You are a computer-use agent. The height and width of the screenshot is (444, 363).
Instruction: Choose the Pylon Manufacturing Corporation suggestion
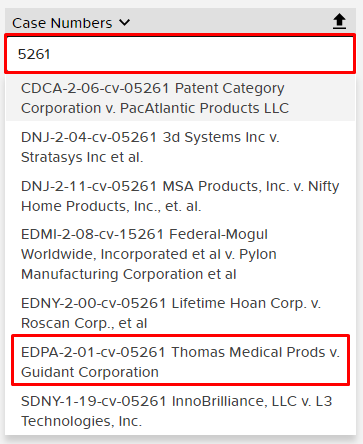(129, 274)
